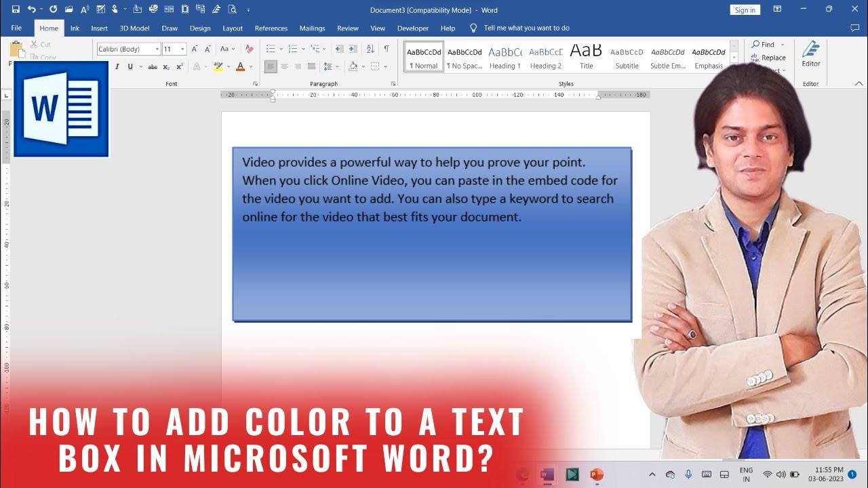Switch to the Draw tab

pos(170,28)
